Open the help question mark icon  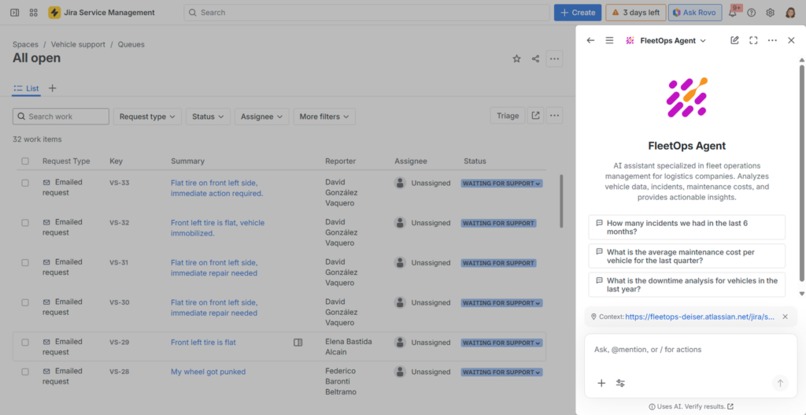pyautogui.click(x=752, y=12)
